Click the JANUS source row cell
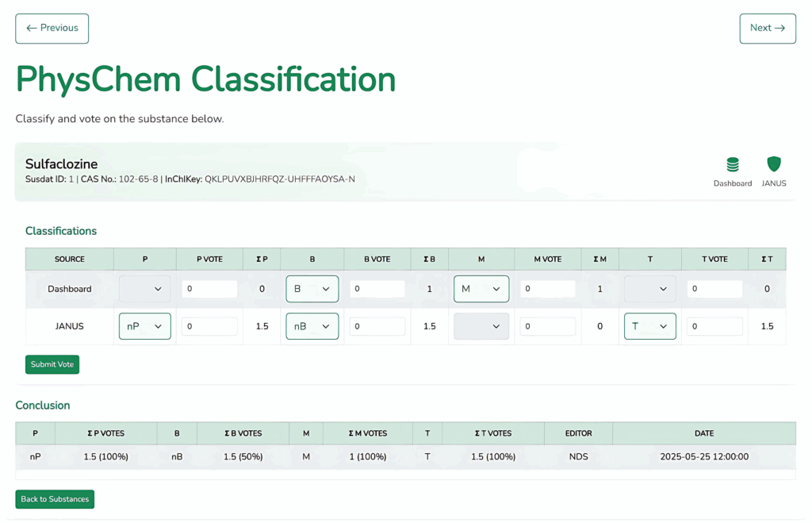 tap(70, 326)
